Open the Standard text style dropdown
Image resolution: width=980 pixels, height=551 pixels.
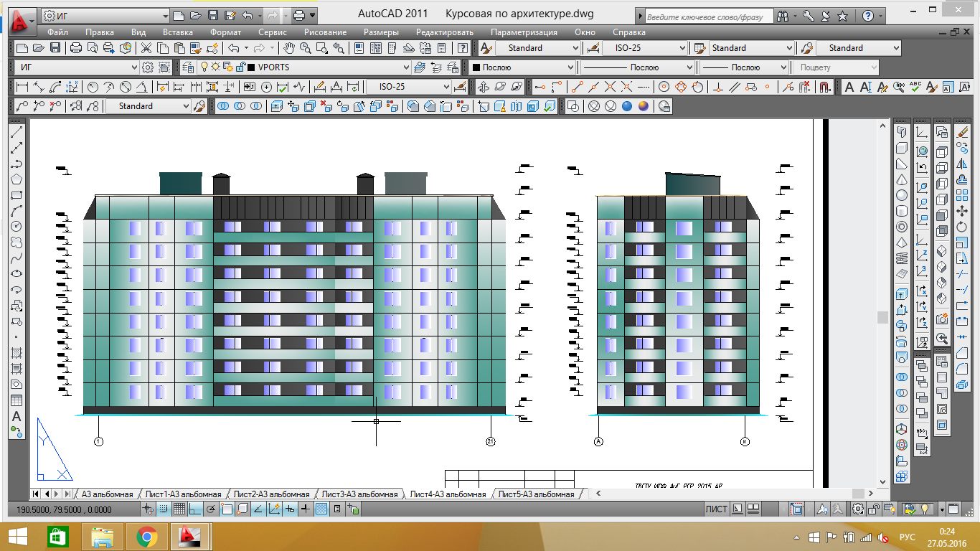coord(537,48)
